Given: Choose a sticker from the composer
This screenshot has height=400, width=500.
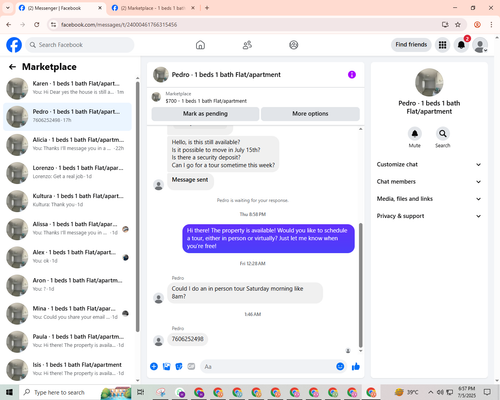Looking at the screenshot, I should coord(179,367).
